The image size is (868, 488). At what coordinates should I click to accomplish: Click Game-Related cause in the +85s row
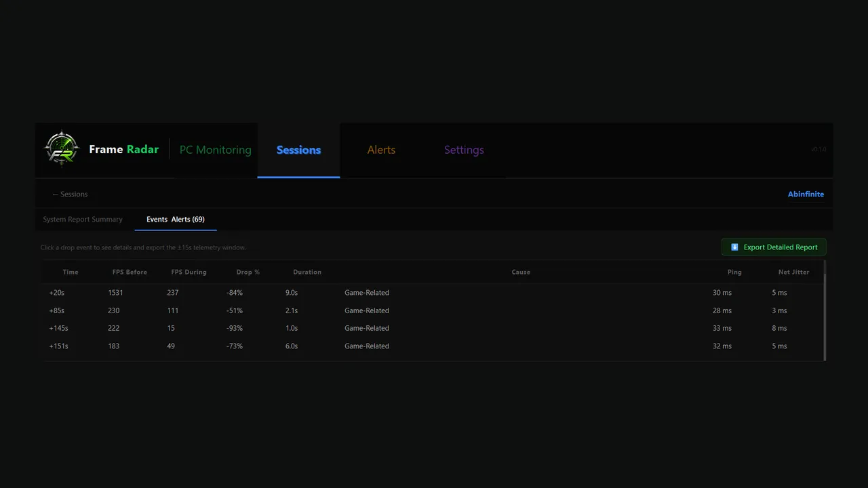coord(367,310)
